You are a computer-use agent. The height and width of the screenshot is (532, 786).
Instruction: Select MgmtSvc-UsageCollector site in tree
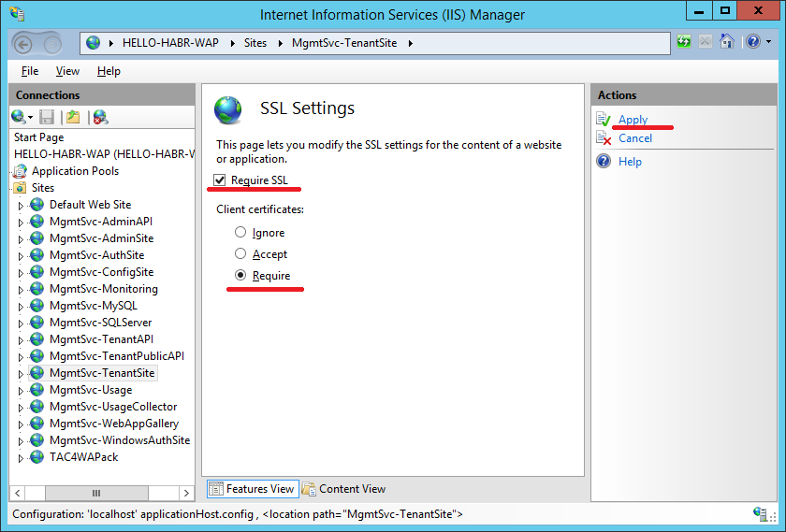(x=113, y=407)
